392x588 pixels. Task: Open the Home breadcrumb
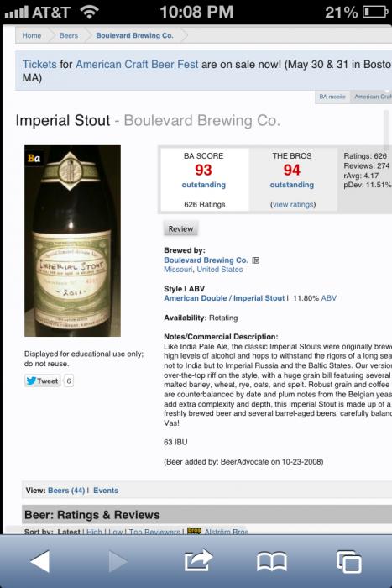click(32, 35)
